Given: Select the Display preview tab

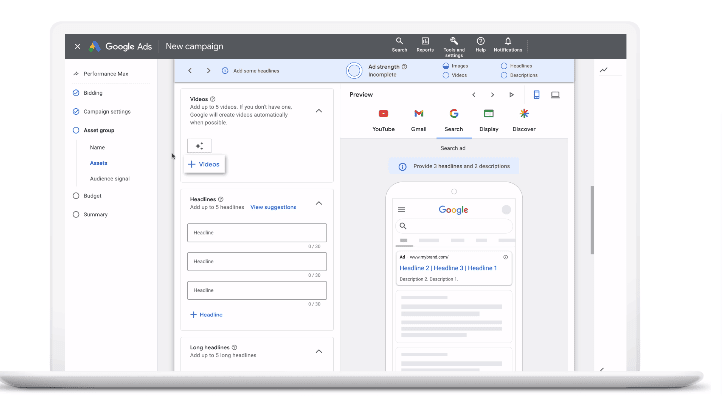Looking at the screenshot, I should pyautogui.click(x=489, y=121).
